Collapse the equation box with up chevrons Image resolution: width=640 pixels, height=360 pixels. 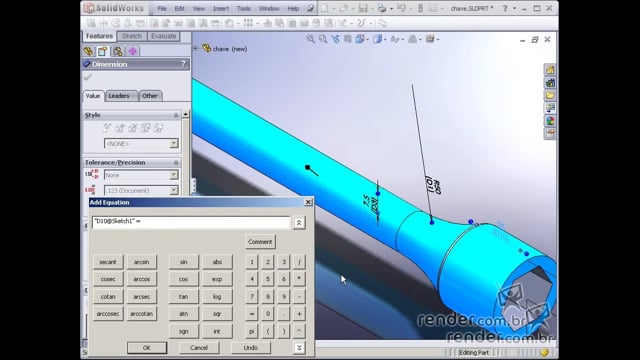point(299,223)
